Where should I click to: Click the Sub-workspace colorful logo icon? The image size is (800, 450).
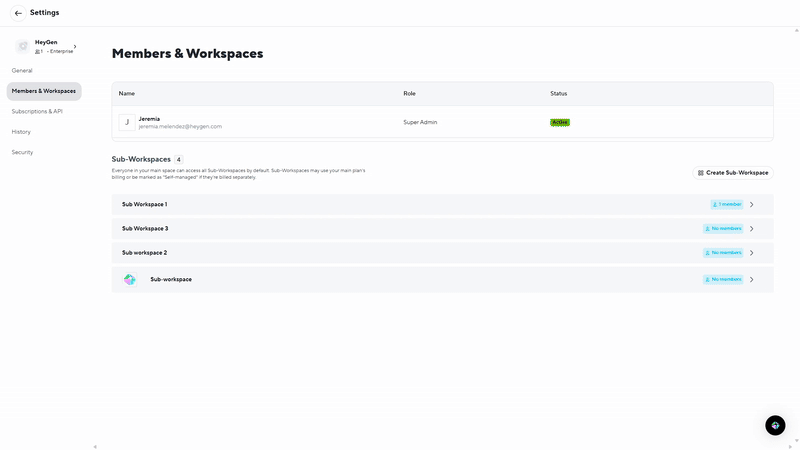(130, 280)
